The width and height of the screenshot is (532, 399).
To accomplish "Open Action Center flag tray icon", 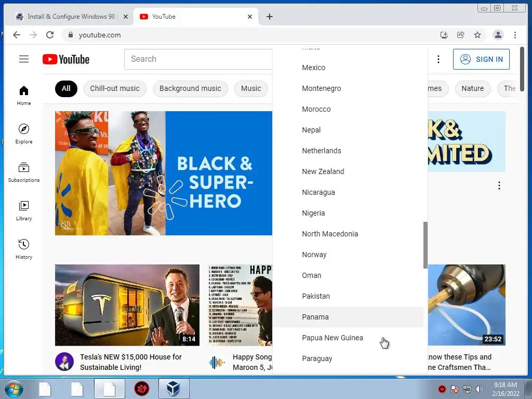I will (454, 389).
